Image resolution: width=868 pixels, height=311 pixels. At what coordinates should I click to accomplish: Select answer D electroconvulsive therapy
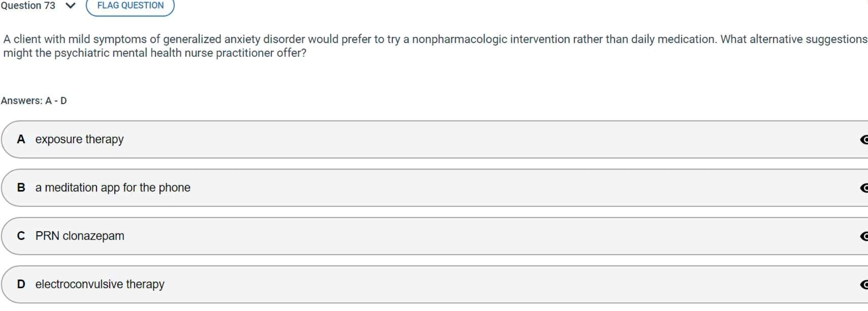pos(435,284)
